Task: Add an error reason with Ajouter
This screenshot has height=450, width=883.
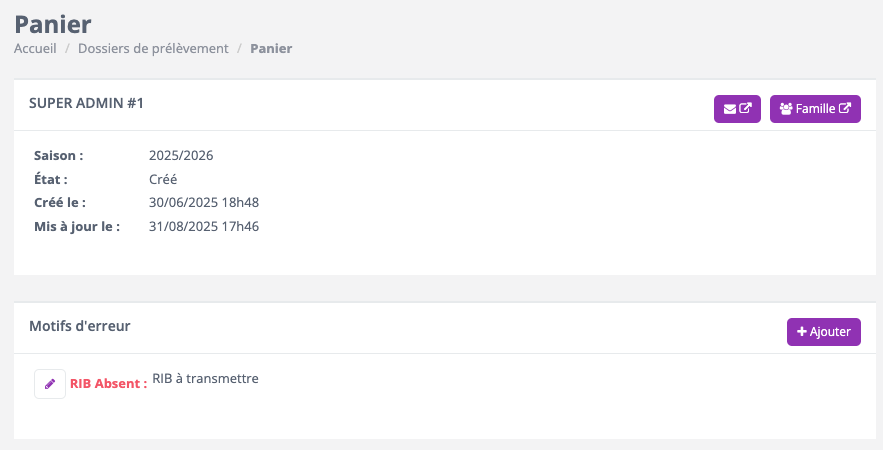Action: pyautogui.click(x=824, y=332)
